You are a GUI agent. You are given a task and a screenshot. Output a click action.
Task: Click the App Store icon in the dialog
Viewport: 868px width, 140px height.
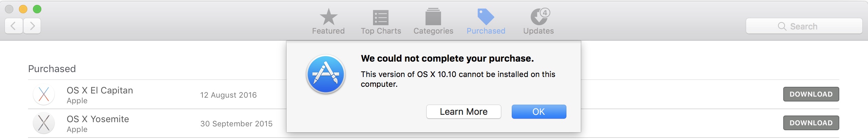326,74
